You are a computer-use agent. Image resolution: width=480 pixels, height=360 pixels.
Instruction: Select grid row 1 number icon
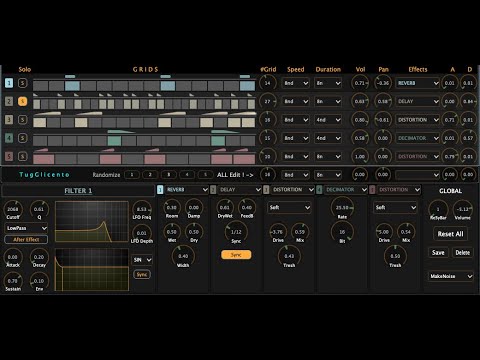pos(9,83)
